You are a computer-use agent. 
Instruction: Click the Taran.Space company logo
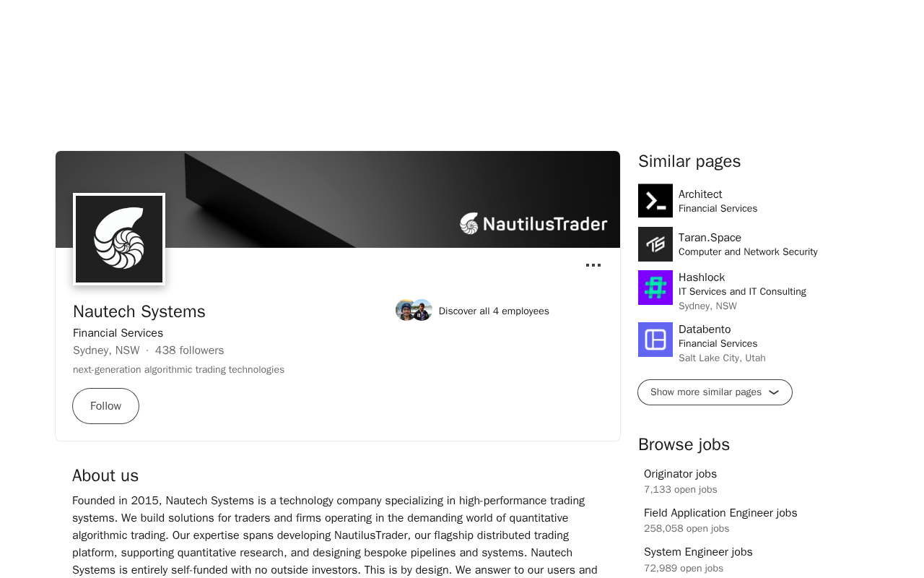[655, 244]
